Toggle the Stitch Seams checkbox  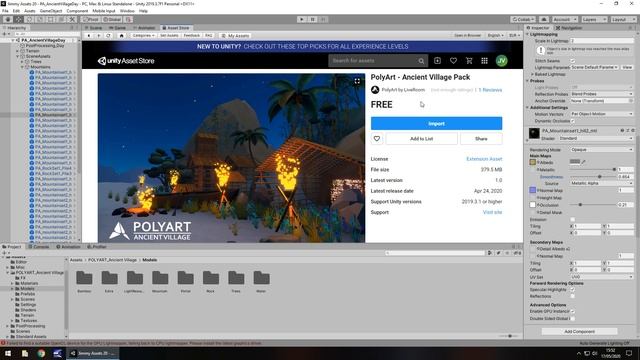point(573,61)
